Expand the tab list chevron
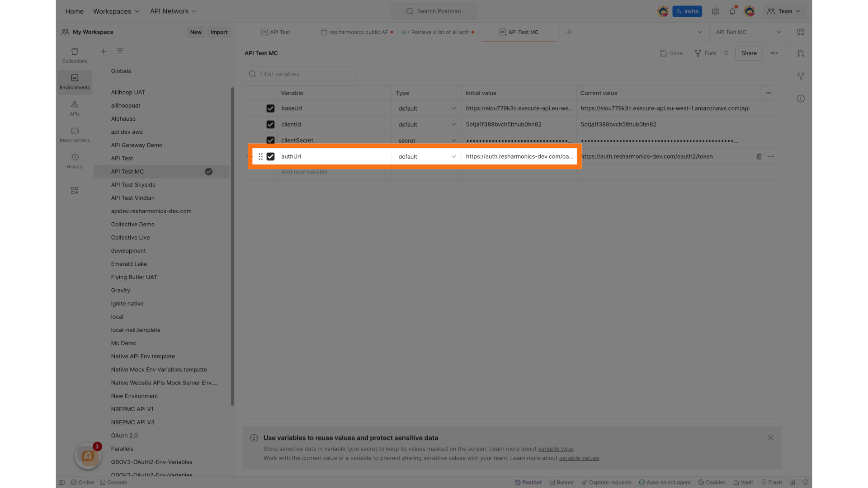Screen dimensions: 868x488 coord(700,32)
